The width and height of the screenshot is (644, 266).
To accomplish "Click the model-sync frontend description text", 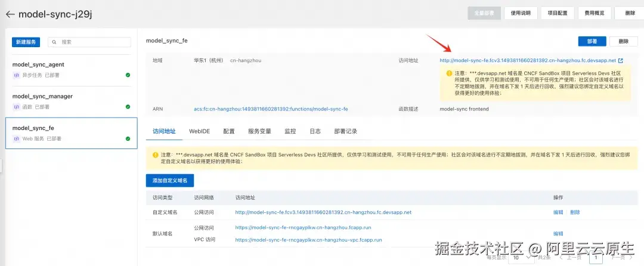I will [x=464, y=109].
